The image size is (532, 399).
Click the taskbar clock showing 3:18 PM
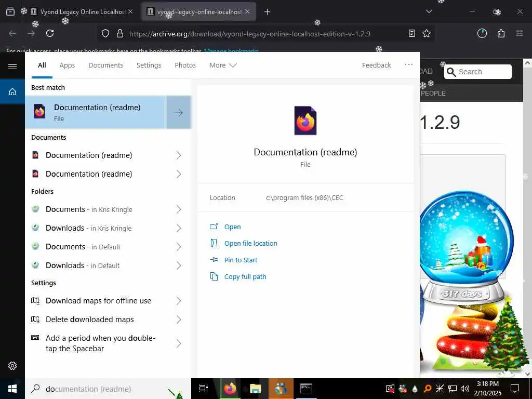click(x=487, y=389)
